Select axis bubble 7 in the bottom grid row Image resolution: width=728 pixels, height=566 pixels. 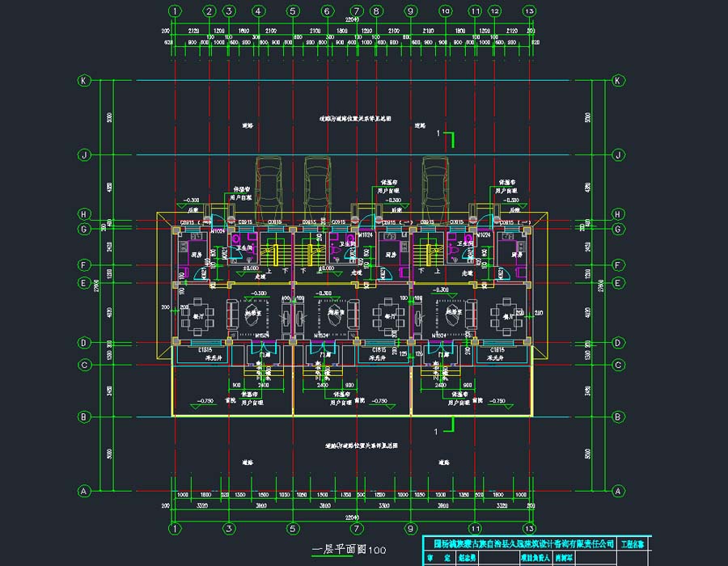pos(357,528)
